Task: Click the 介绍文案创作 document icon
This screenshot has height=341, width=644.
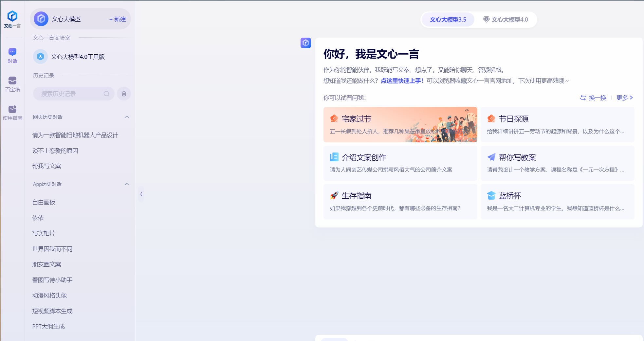Action: (334, 157)
